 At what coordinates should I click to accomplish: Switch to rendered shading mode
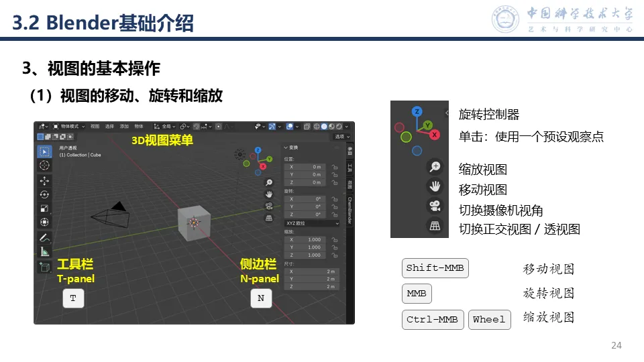(339, 127)
